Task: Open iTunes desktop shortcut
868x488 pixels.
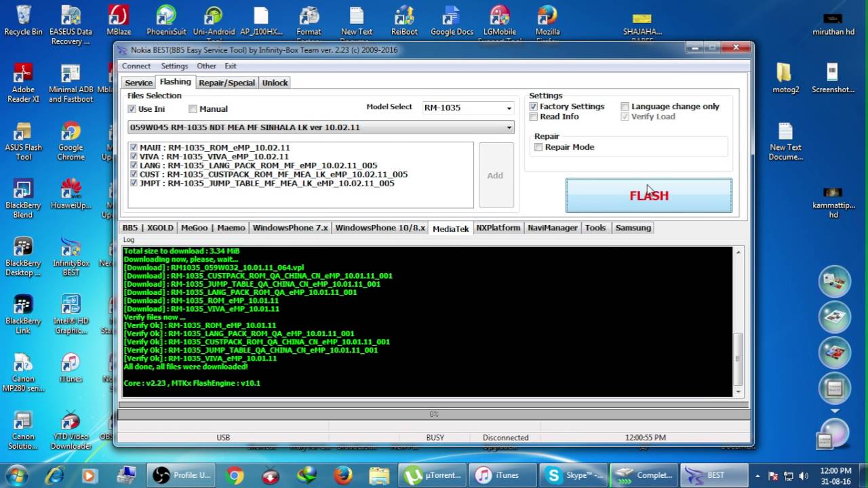Action: click(71, 367)
